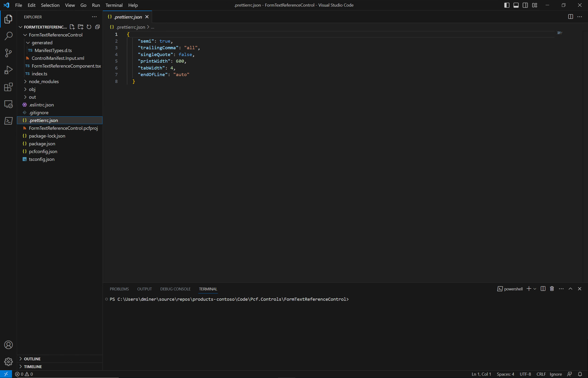Open package.json in the Explorer
588x378 pixels.
point(42,144)
